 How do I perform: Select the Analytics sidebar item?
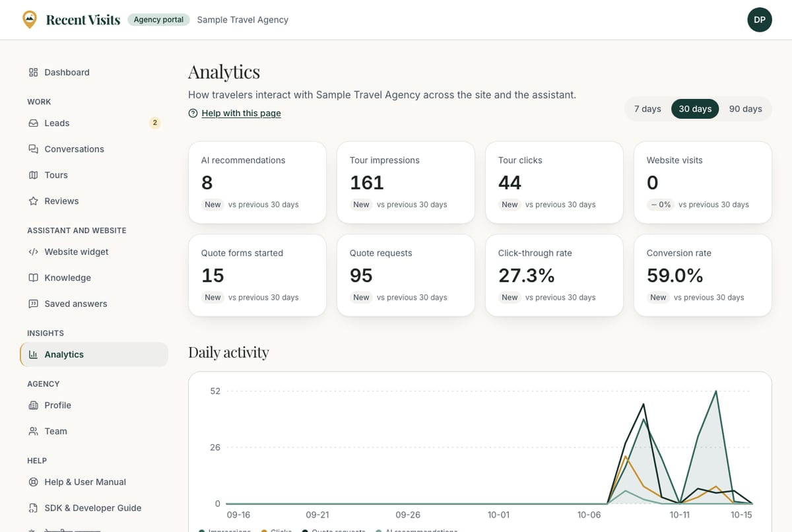pos(94,354)
